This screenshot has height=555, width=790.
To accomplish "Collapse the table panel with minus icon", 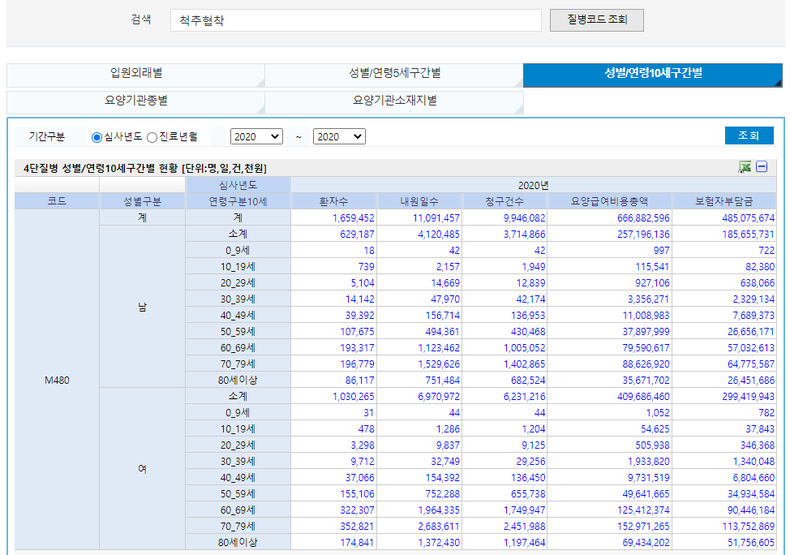I will coord(762,167).
